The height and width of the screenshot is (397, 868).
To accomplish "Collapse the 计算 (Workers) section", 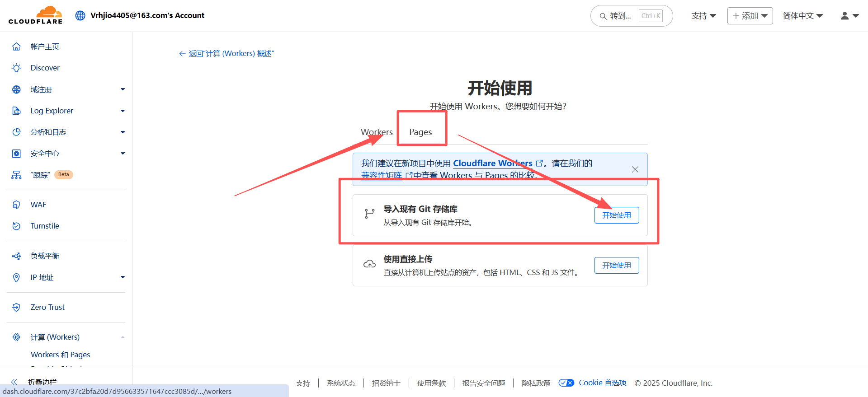I will (x=123, y=337).
